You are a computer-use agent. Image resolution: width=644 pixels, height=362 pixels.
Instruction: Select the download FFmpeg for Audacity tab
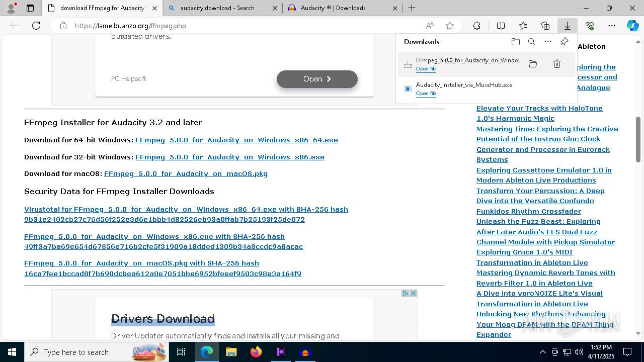pyautogui.click(x=103, y=8)
